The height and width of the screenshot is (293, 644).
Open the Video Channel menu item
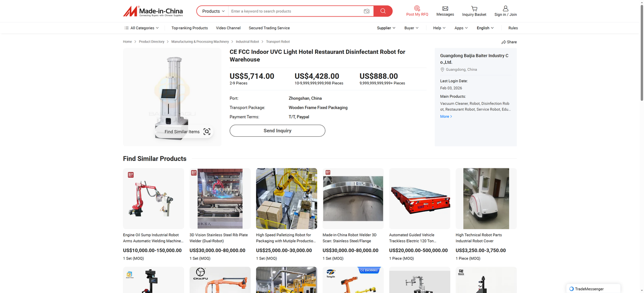228,28
